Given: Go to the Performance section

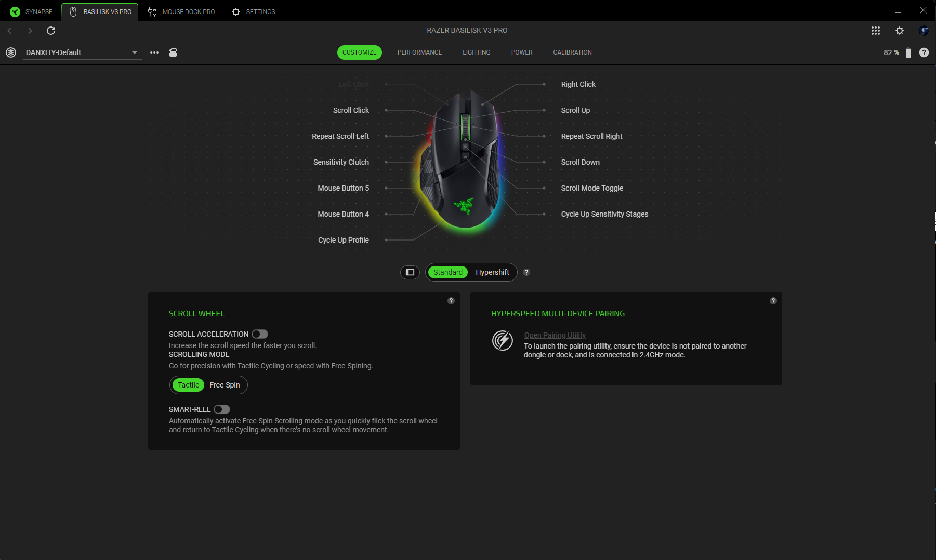Looking at the screenshot, I should 419,52.
